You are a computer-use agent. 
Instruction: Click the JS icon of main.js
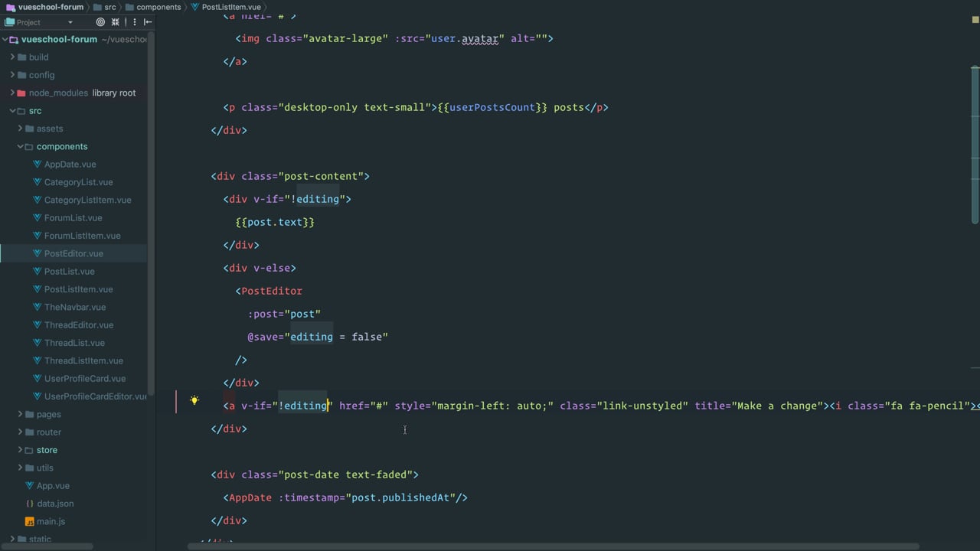click(x=30, y=521)
